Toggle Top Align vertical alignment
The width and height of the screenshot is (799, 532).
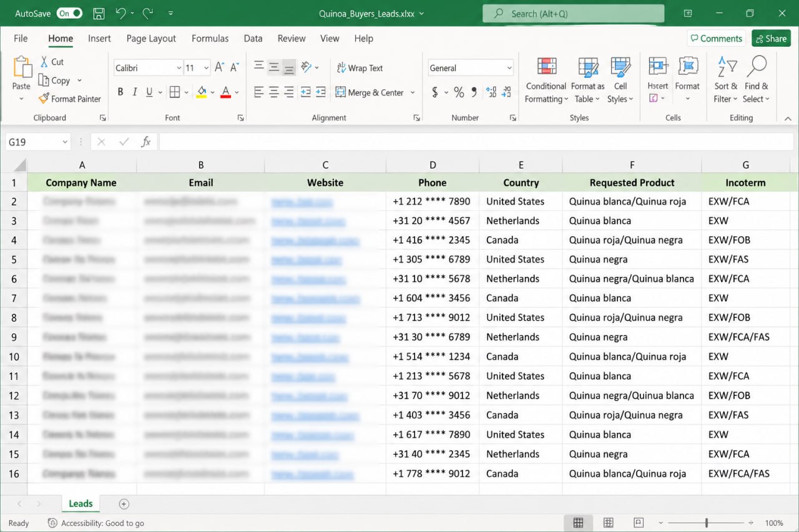[x=258, y=67]
